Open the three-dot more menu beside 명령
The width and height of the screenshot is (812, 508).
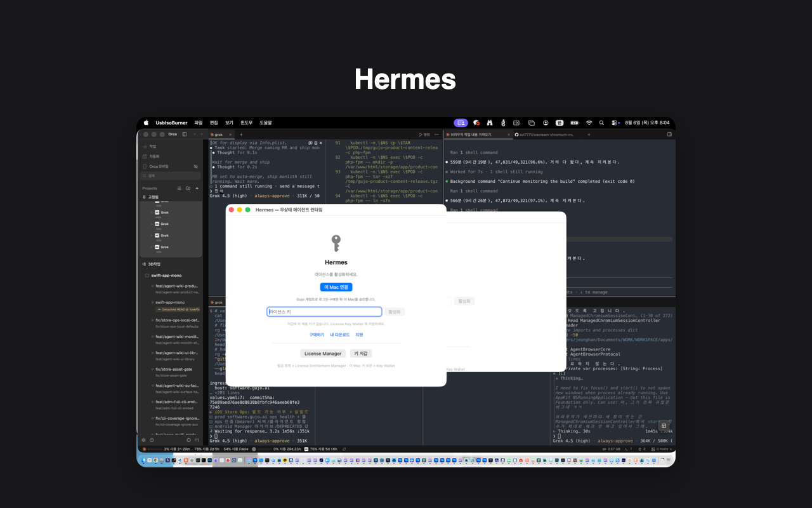point(438,135)
